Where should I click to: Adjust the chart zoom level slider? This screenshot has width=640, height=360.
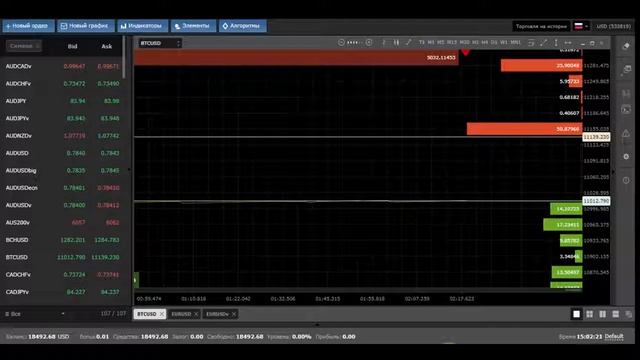[355, 42]
